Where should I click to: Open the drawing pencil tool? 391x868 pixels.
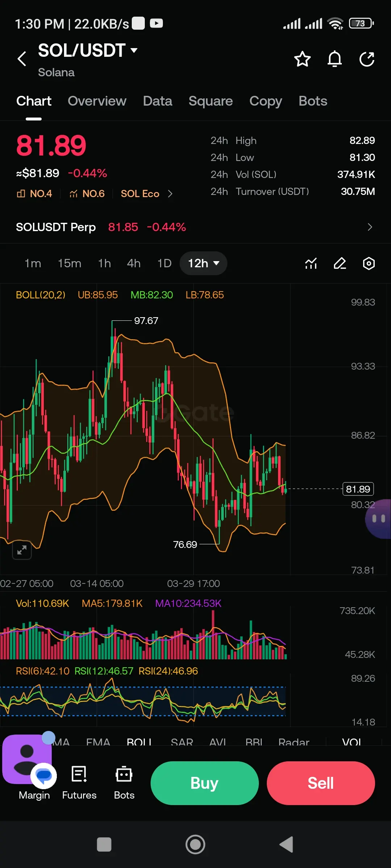coord(340,263)
